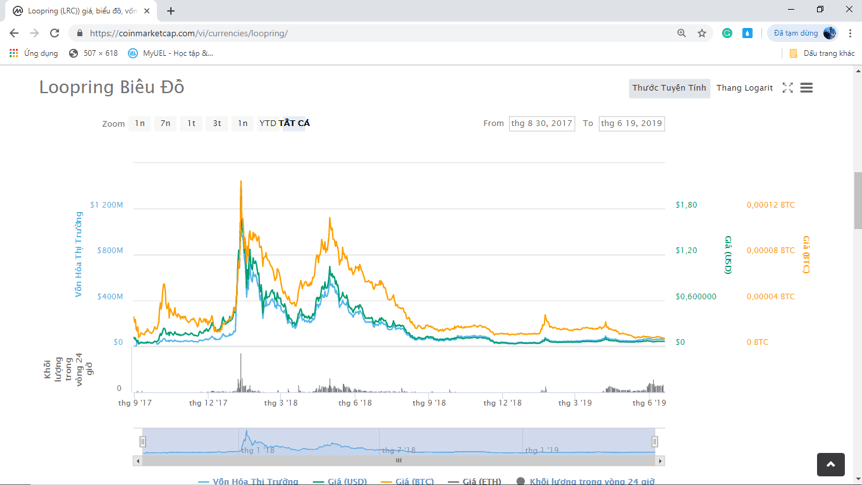Set zoom range to 1t
The height and width of the screenshot is (485, 862).
[191, 123]
